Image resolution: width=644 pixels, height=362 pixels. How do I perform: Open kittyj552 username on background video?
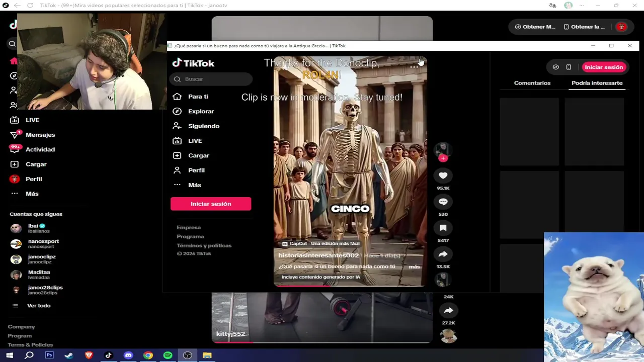point(230,334)
